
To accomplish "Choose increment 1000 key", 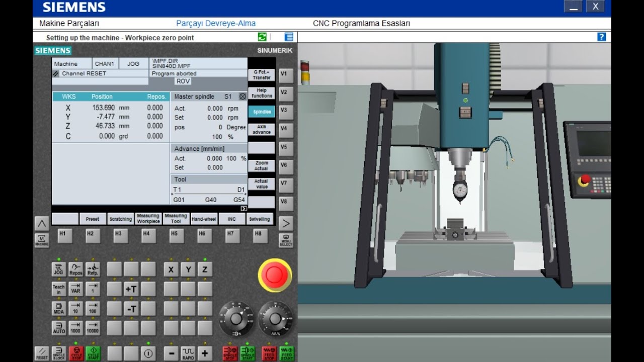I will click(x=76, y=328).
